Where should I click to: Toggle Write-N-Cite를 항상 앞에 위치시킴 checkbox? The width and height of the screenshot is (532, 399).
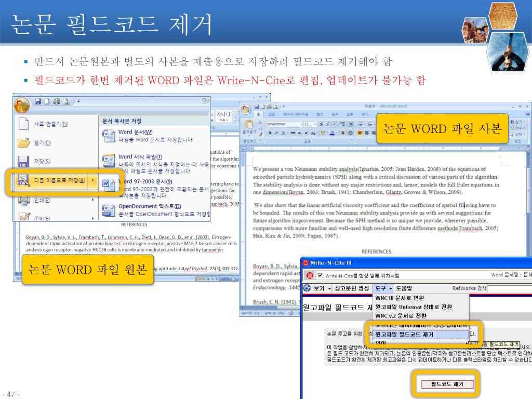[320, 275]
